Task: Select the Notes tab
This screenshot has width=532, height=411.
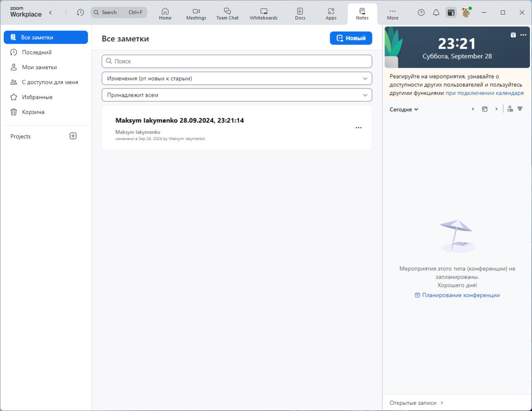Action: [x=362, y=14]
